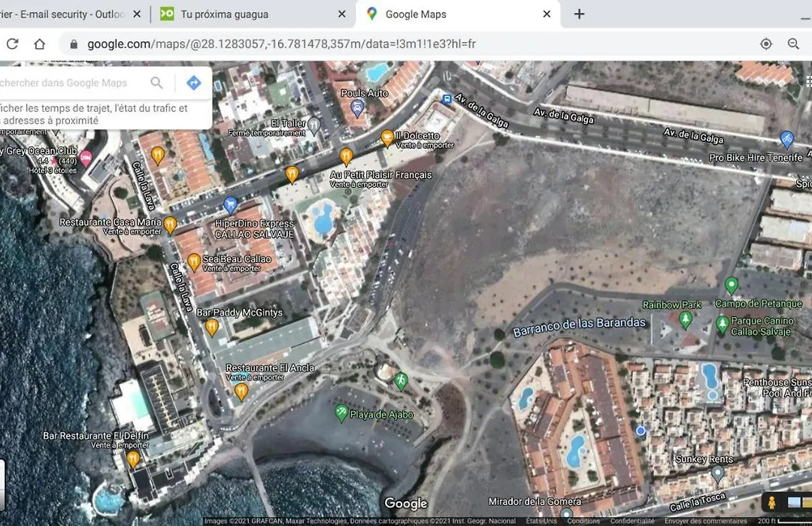Select the Bar Paddy McGintys pin

pos(211,327)
